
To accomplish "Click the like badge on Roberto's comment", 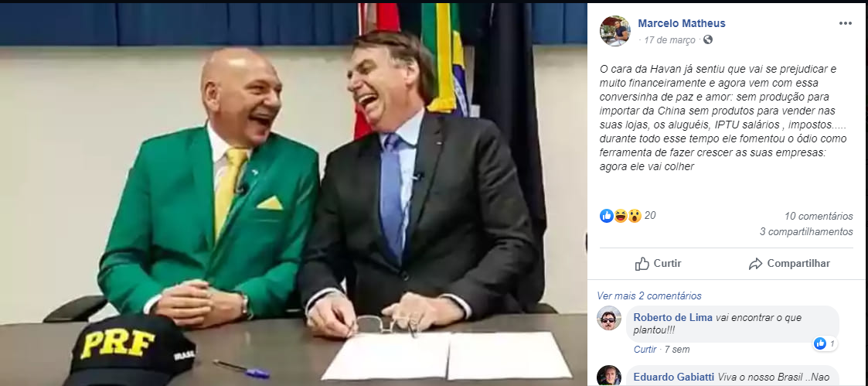I will [x=825, y=344].
